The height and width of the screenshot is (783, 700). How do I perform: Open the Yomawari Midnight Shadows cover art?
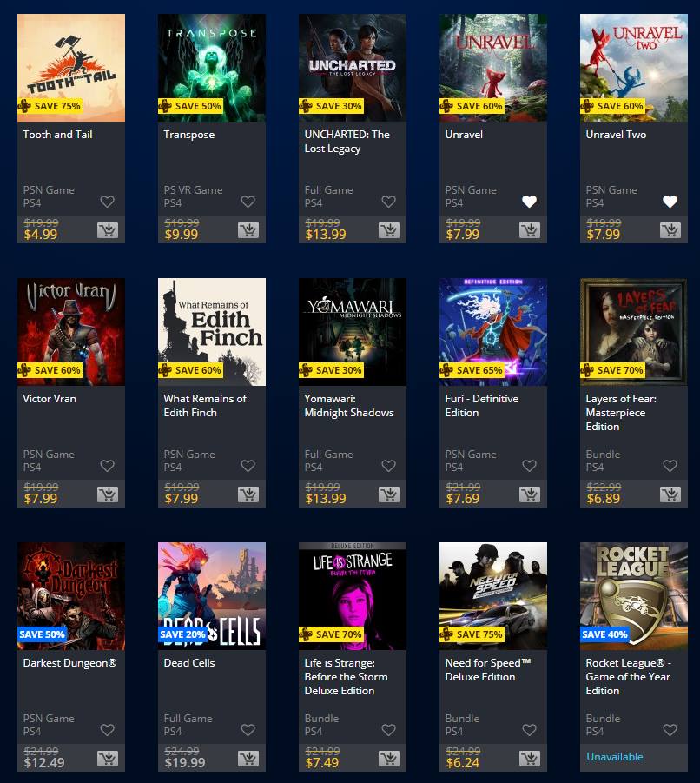coord(353,332)
